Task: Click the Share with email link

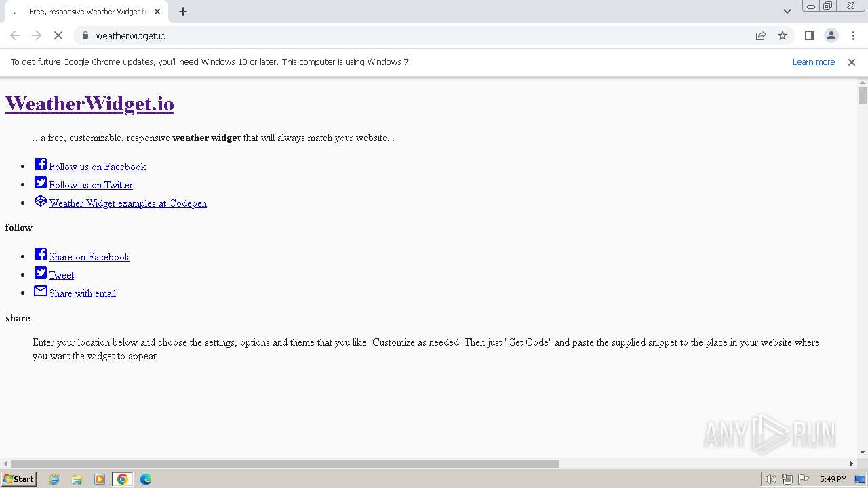Action: 83,293
